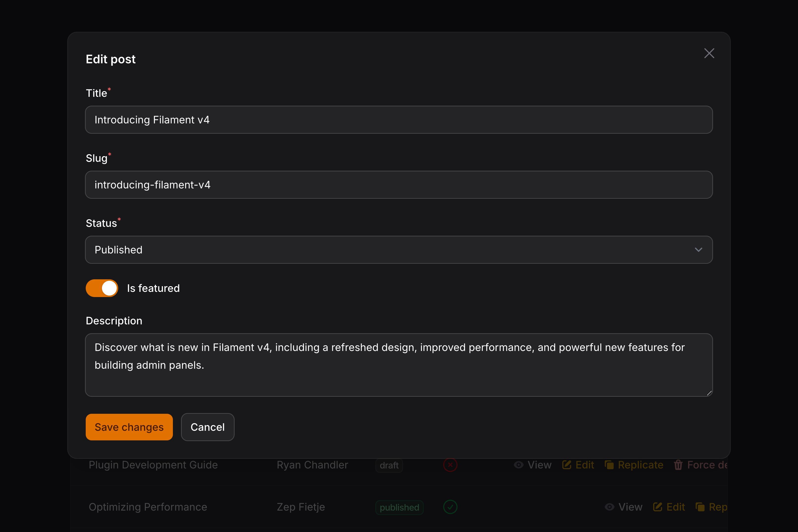
Task: Click the eye icon on Plugin Development Guide row
Action: pos(518,465)
